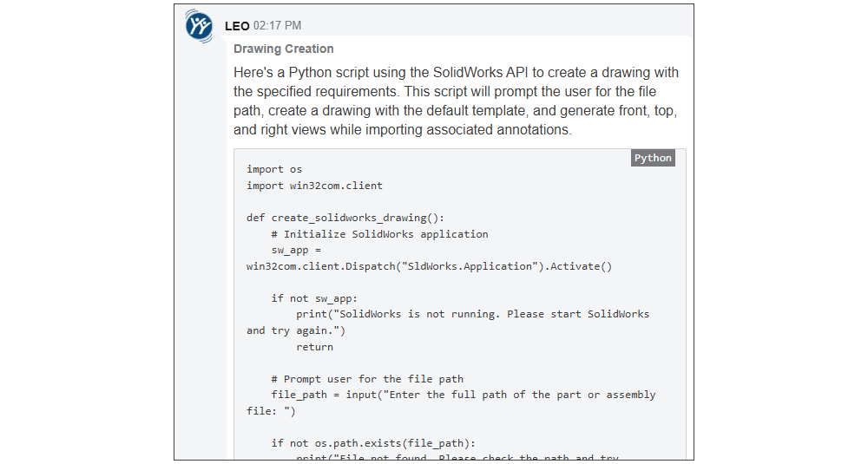Click the Drawing Creation heading
Screen dimensions: 868x464
coord(284,49)
